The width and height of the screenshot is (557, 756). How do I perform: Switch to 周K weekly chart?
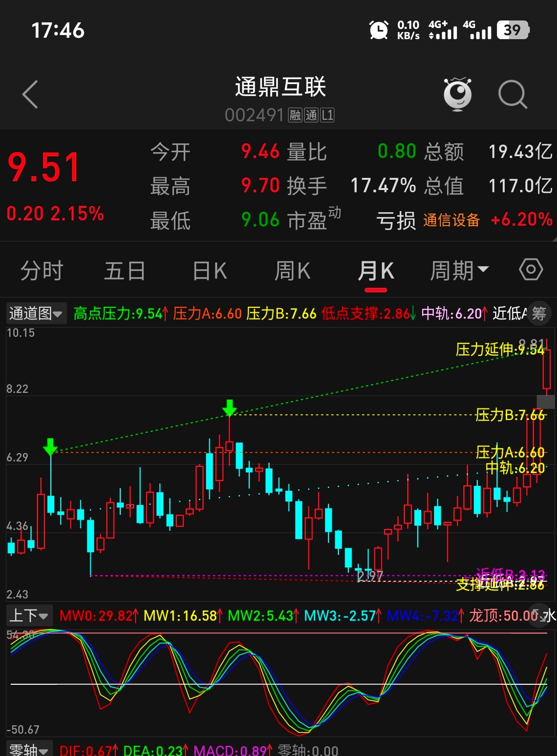(x=293, y=271)
